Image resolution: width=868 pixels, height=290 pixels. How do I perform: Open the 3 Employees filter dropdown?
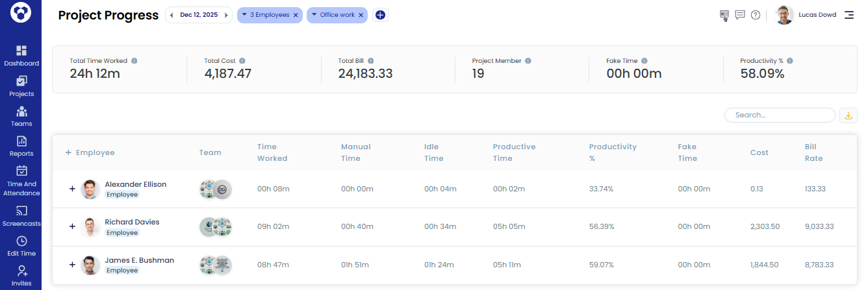point(244,15)
